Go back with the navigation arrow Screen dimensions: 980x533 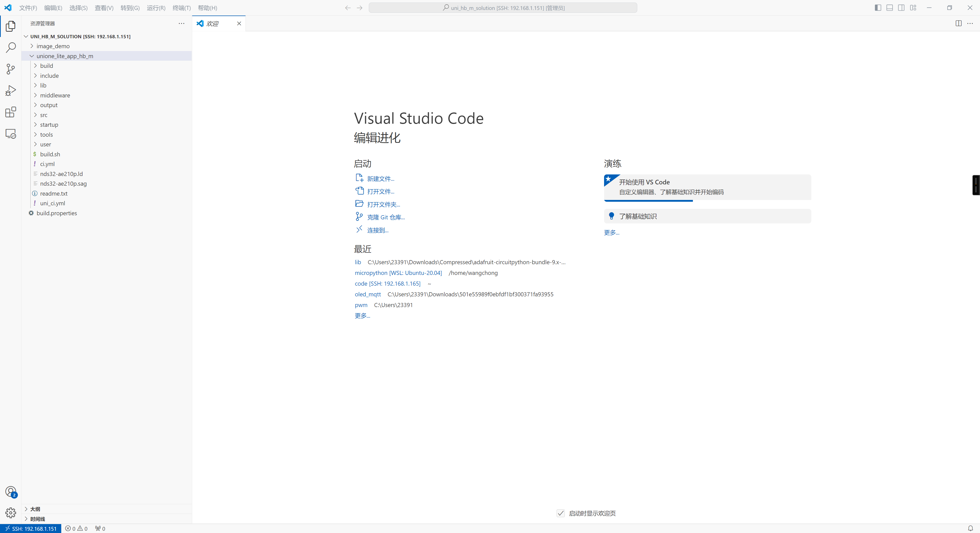(348, 8)
